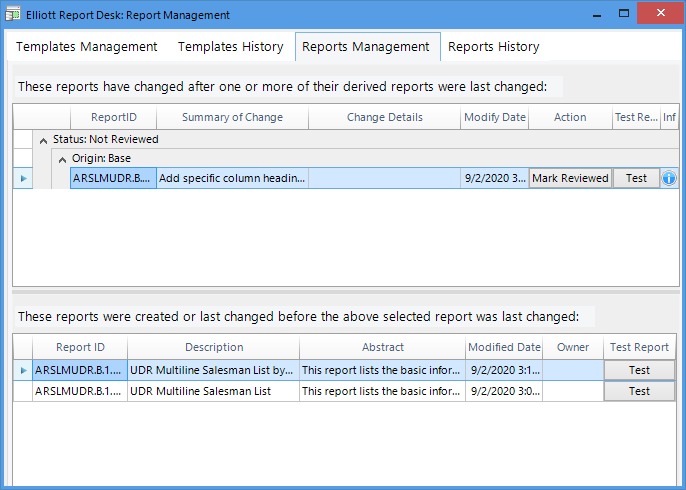
Task: Click the 9/2/2020 3:1... modified date cell
Action: (504, 370)
